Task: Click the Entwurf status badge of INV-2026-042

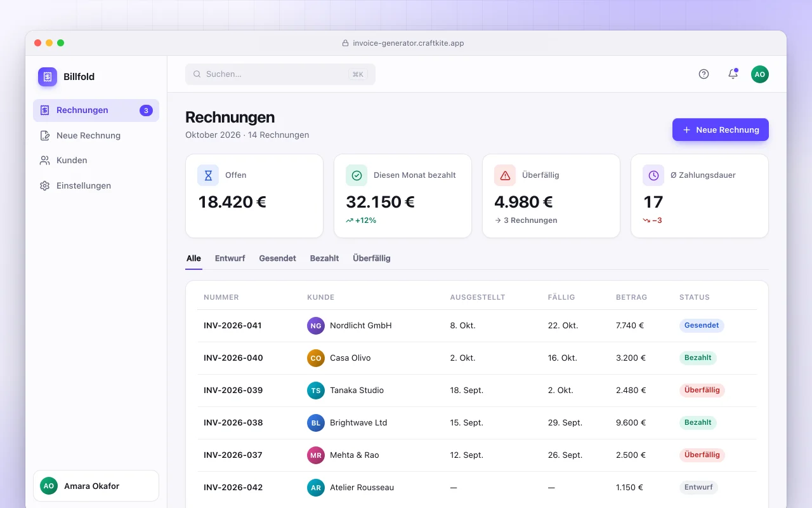Action: click(698, 488)
